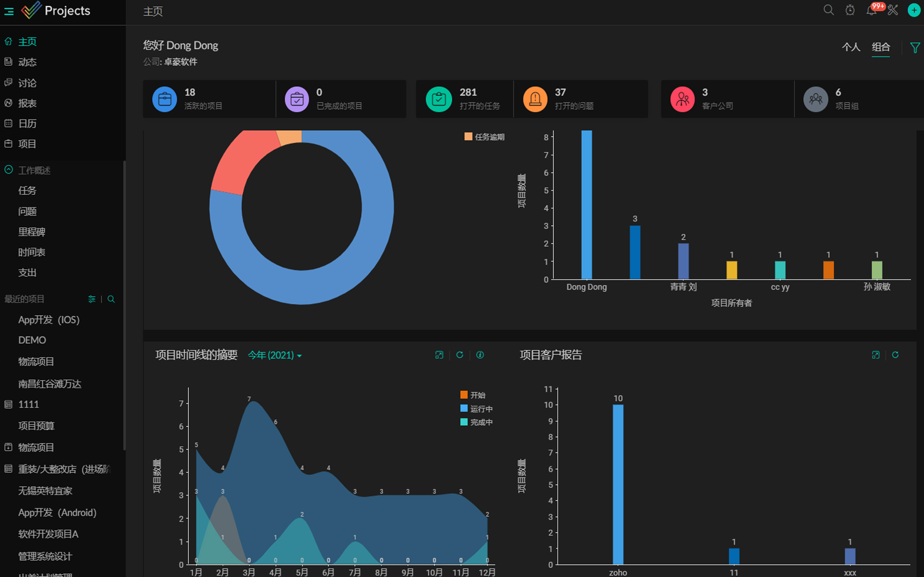Image resolution: width=924 pixels, height=577 pixels.
Task: Click the search icon in top bar
Action: [x=828, y=10]
